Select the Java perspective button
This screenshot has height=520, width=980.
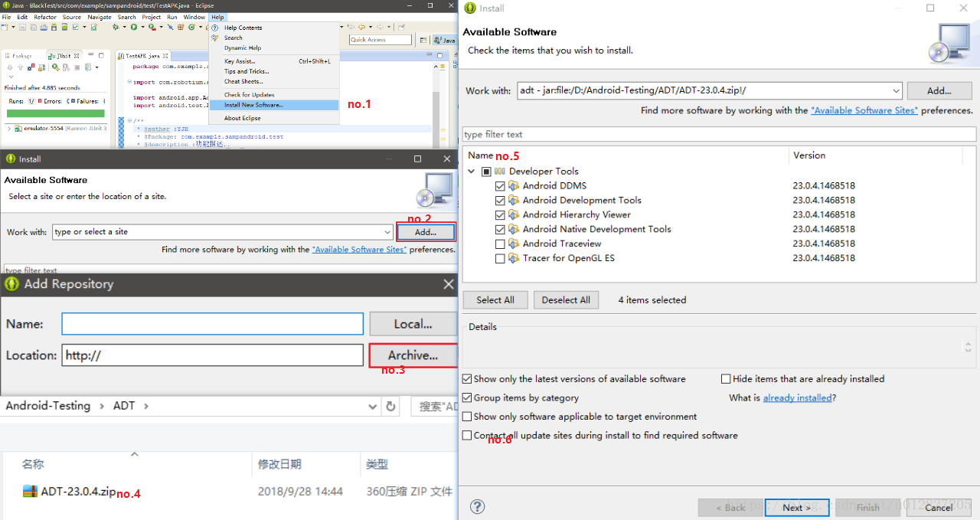(445, 41)
